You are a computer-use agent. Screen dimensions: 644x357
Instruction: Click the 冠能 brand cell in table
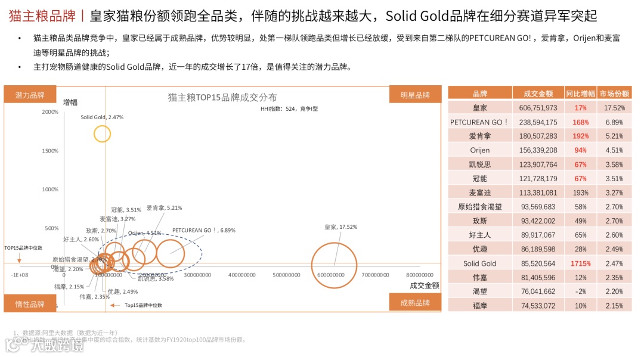click(x=479, y=179)
